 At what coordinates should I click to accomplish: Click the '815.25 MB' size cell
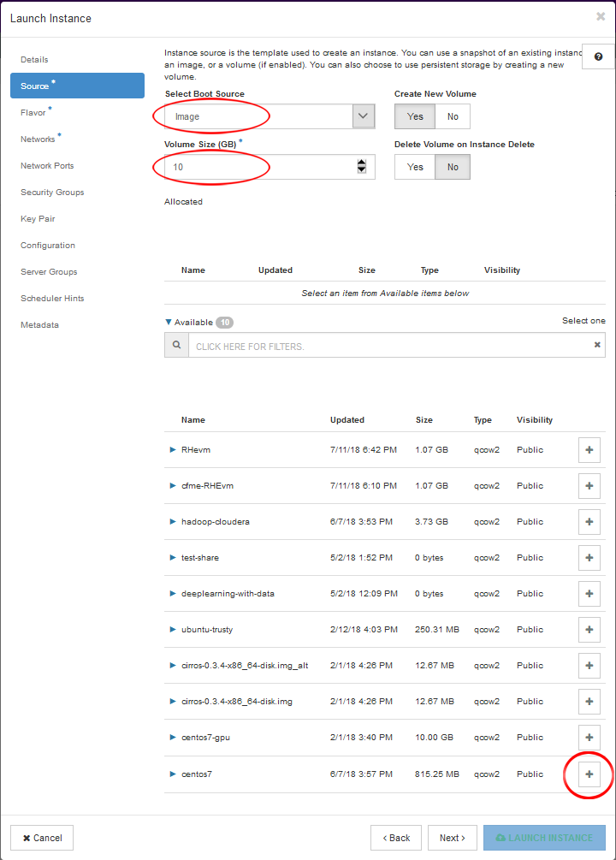pos(437,774)
